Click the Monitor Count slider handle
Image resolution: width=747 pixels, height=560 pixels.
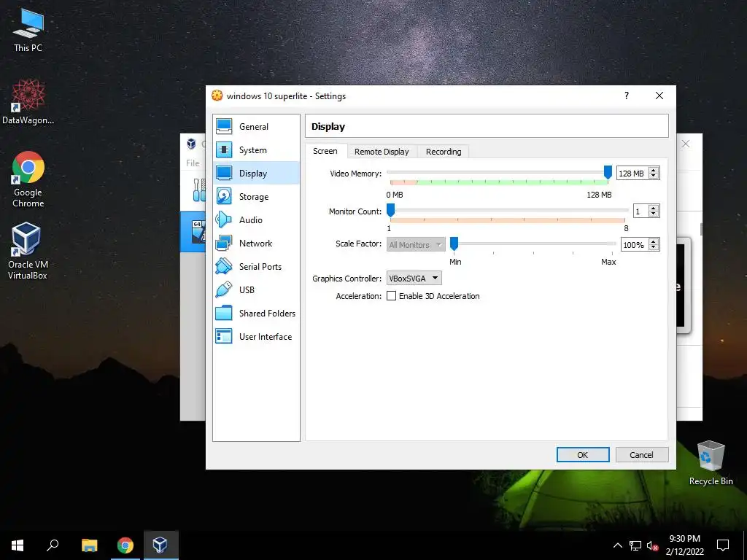point(391,210)
